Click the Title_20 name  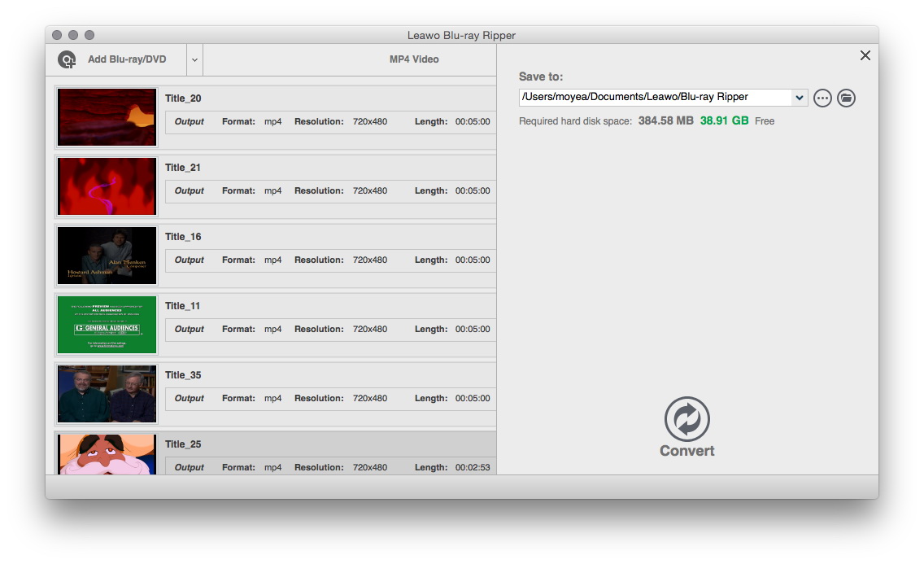183,98
